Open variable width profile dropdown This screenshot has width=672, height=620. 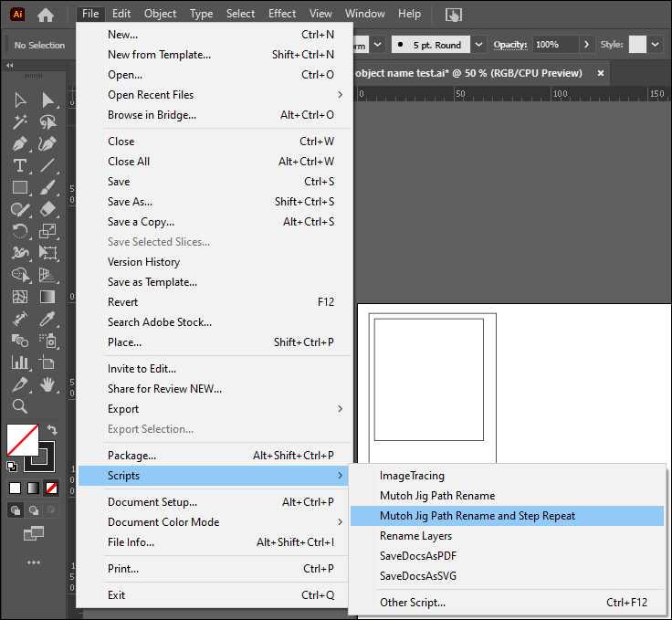pyautogui.click(x=377, y=45)
